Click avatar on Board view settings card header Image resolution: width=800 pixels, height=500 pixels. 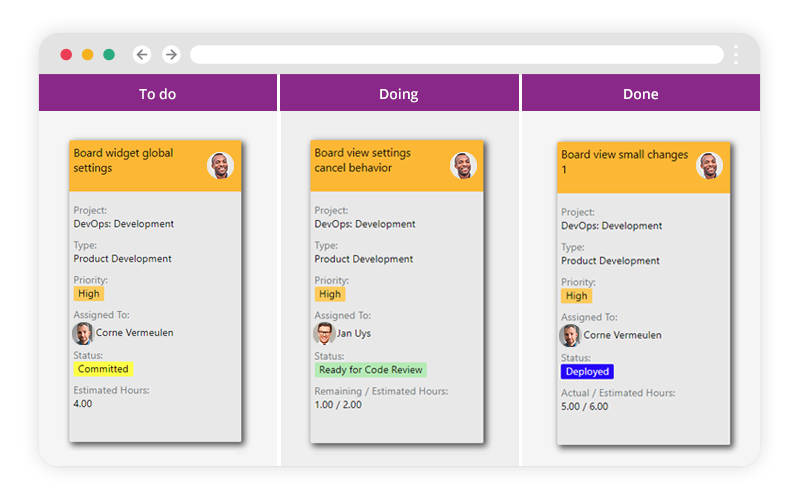point(463,165)
